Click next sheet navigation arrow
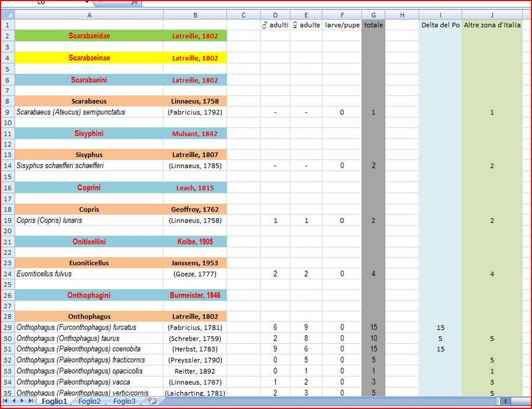The width and height of the screenshot is (532, 409). point(22,401)
